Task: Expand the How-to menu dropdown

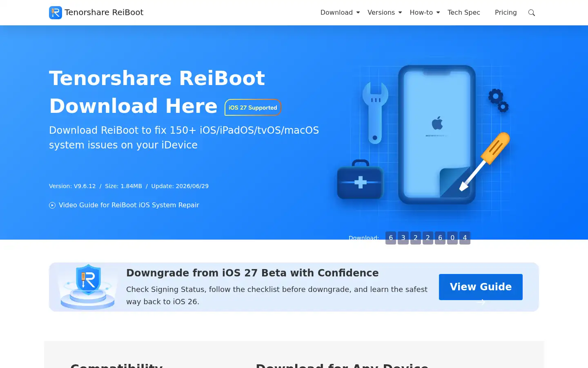Action: pyautogui.click(x=425, y=13)
